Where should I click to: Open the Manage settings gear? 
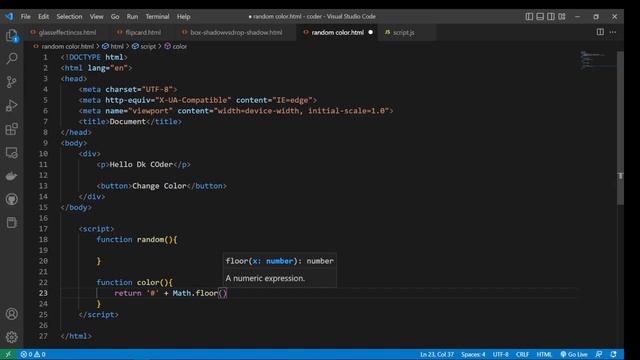coord(12,337)
